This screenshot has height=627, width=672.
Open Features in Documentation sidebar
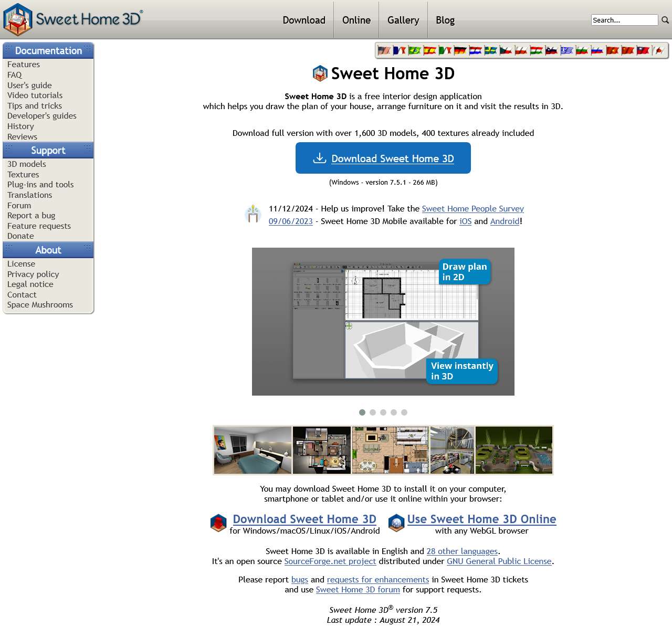pyautogui.click(x=24, y=65)
